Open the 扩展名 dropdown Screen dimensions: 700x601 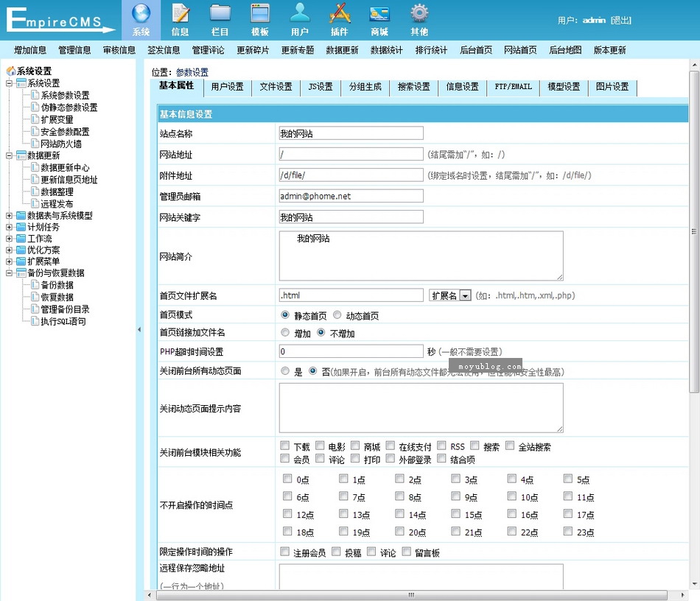click(x=450, y=295)
